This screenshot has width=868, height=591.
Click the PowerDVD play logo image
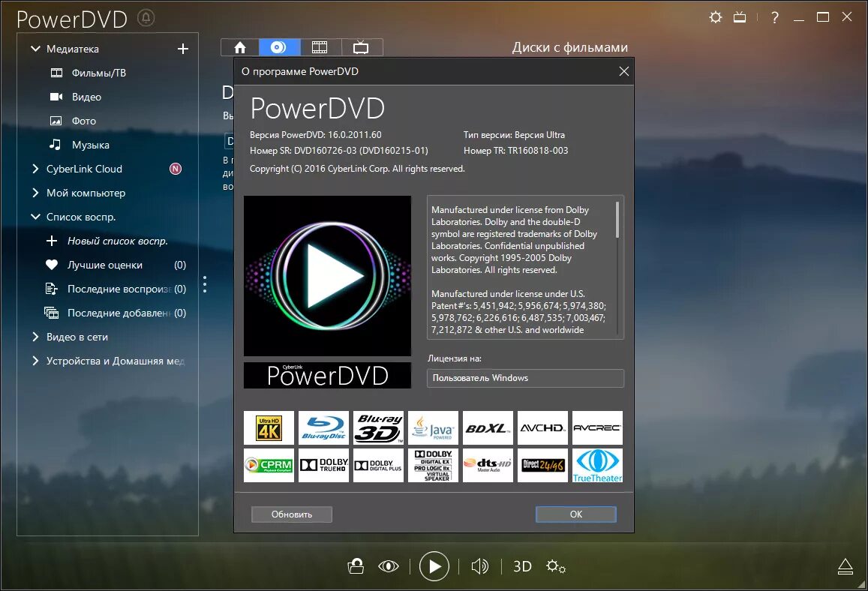click(x=327, y=275)
